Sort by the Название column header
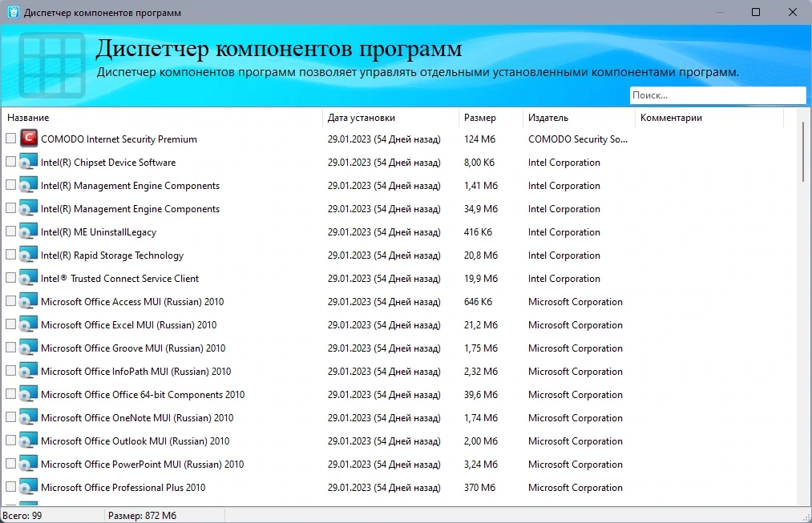Viewport: 812px width, 523px height. (x=162, y=118)
